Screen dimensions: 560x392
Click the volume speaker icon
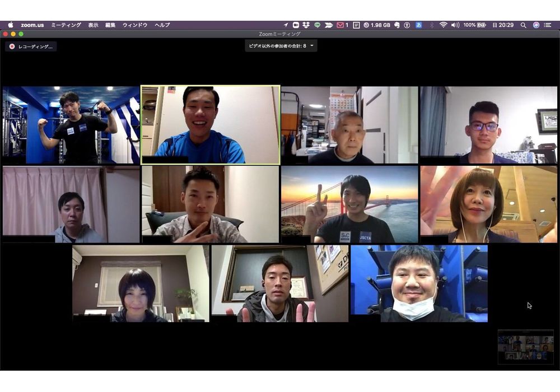[455, 25]
